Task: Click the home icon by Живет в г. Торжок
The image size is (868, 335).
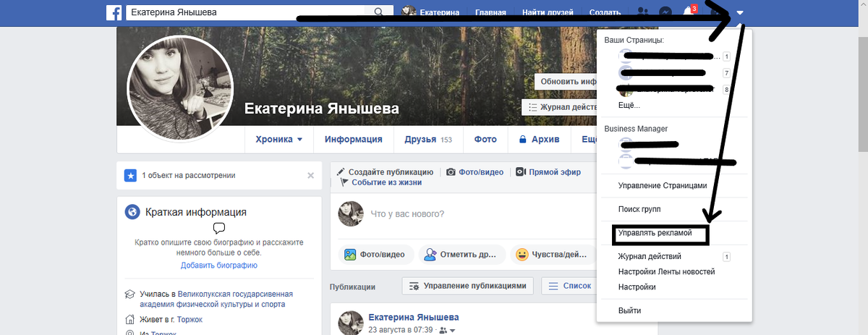Action: (129, 319)
